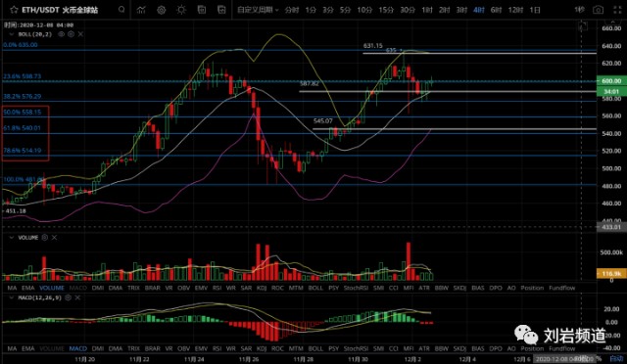Image resolution: width=627 pixels, height=364 pixels.
Task: Open the symbol search magnifier
Action: click(x=121, y=10)
